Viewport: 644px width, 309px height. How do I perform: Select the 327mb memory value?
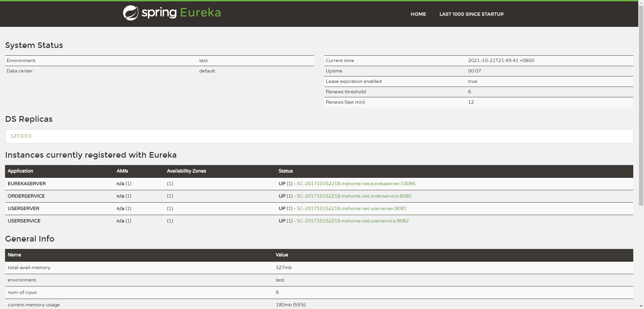point(284,267)
